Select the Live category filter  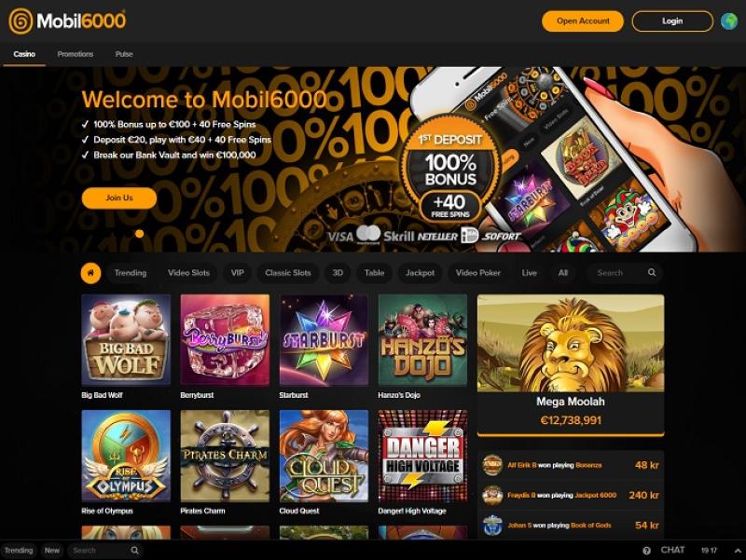coord(529,273)
